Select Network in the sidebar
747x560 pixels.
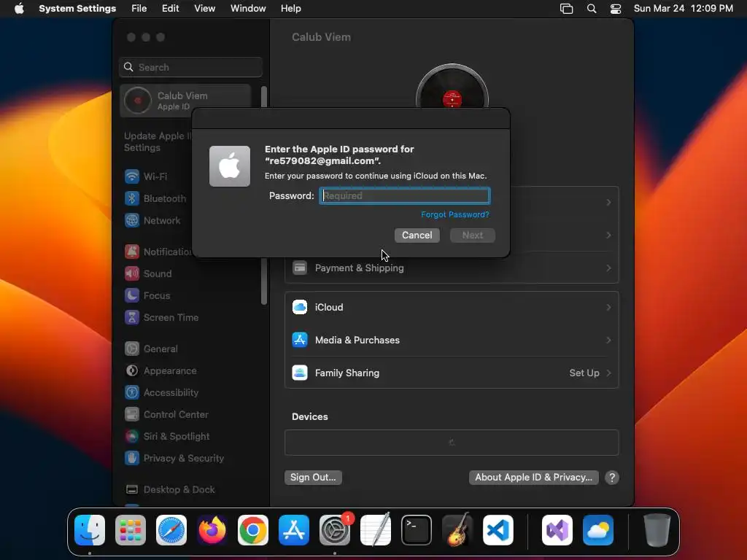coord(152,220)
